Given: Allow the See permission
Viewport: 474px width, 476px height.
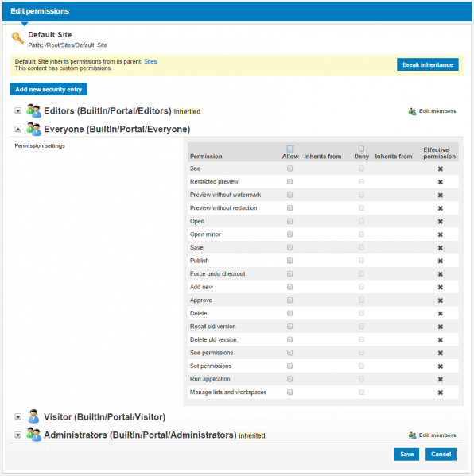Looking at the screenshot, I should pyautogui.click(x=289, y=168).
